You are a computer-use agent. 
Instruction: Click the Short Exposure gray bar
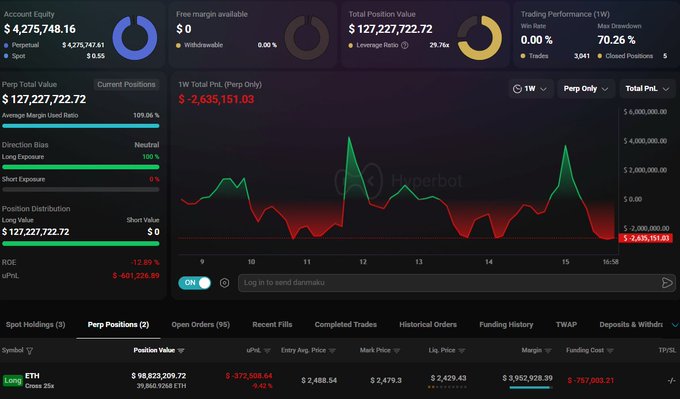pyautogui.click(x=81, y=190)
